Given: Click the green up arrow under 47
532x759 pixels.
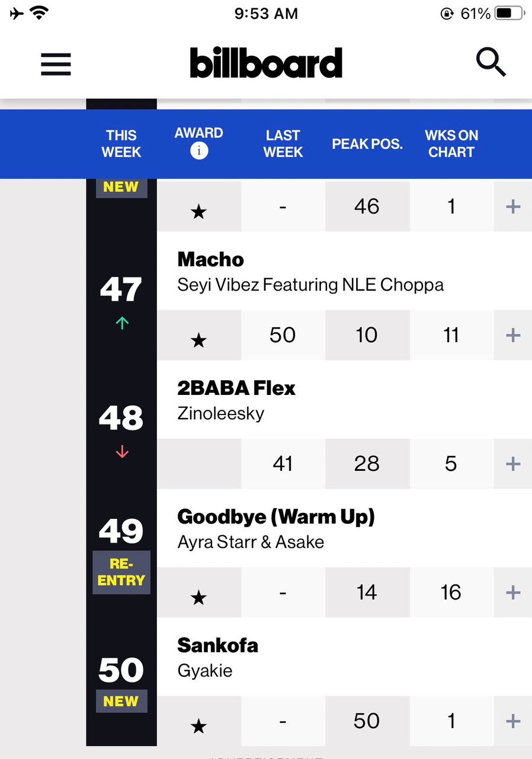Looking at the screenshot, I should tap(122, 323).
